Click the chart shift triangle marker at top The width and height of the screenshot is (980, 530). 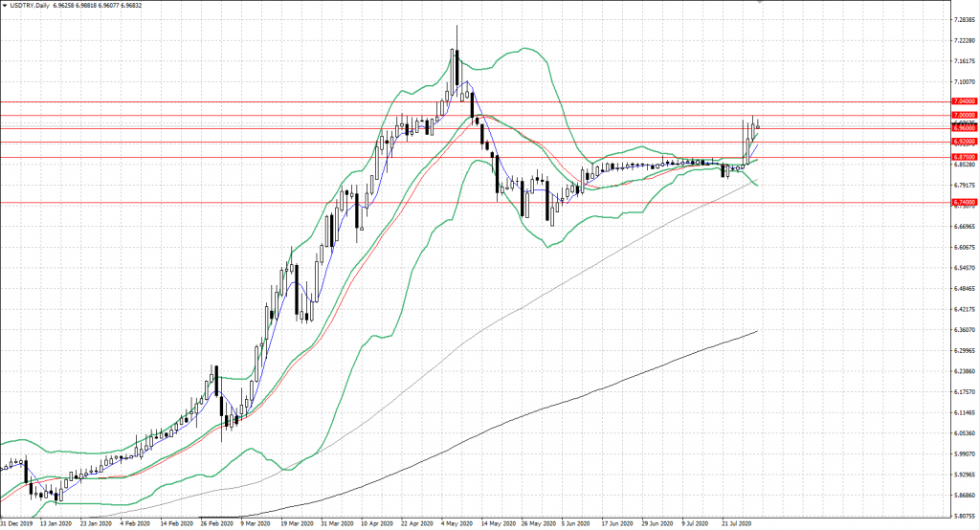click(759, 3)
